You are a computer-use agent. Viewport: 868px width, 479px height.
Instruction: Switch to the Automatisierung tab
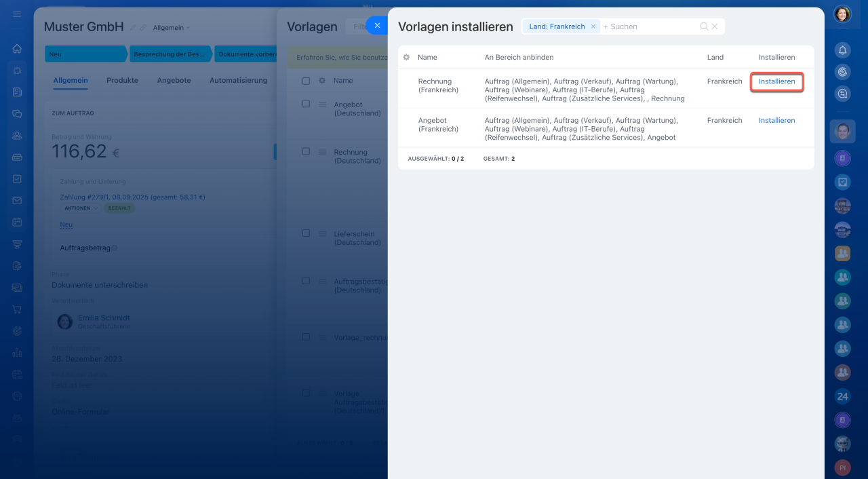[x=238, y=80]
